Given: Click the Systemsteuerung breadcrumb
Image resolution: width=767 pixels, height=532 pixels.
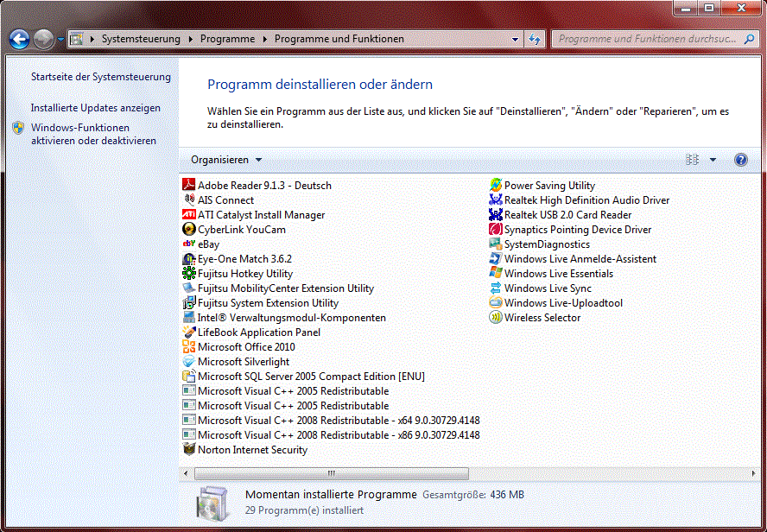Looking at the screenshot, I should pos(141,39).
